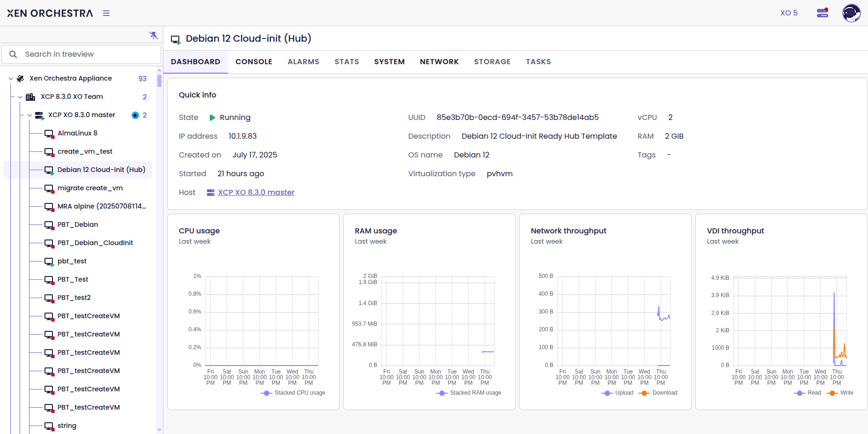868x434 pixels.
Task: Click the master star badge icon
Action: [x=135, y=115]
